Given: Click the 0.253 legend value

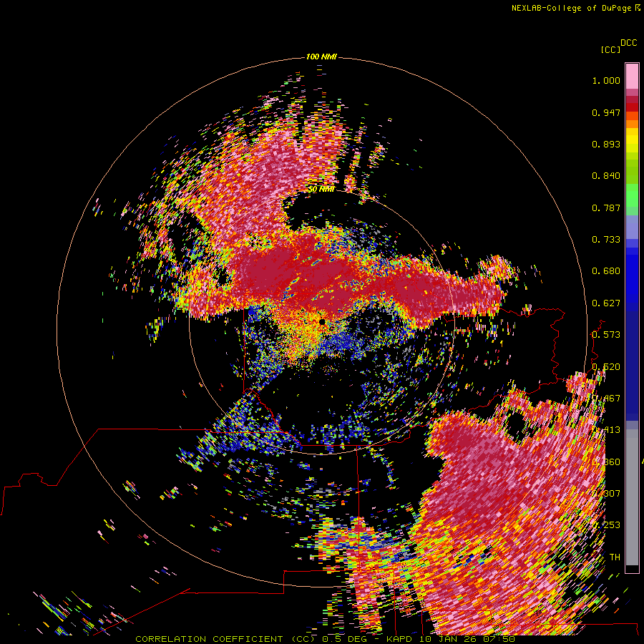Looking at the screenshot, I should pyautogui.click(x=607, y=525).
